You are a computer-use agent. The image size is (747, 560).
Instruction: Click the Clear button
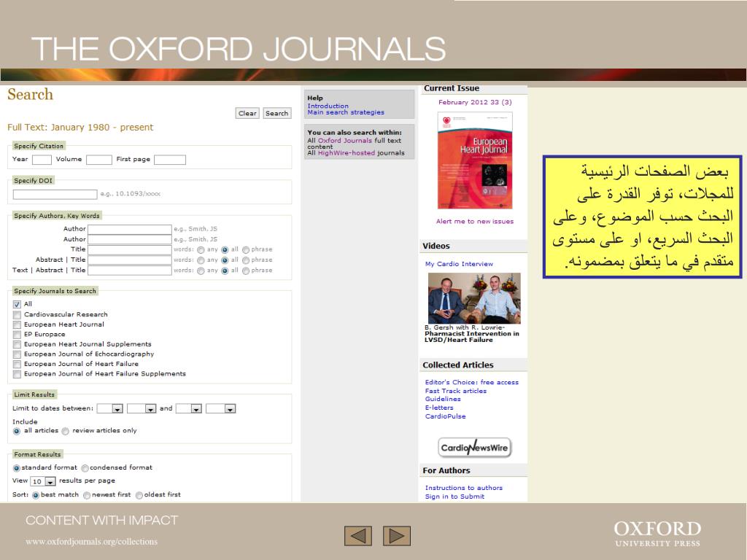247,113
